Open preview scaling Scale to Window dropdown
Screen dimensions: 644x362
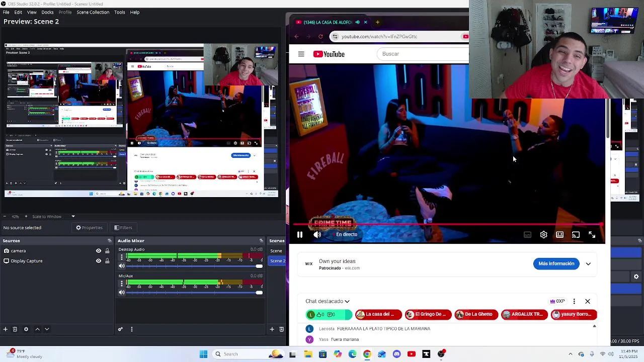coord(53,217)
